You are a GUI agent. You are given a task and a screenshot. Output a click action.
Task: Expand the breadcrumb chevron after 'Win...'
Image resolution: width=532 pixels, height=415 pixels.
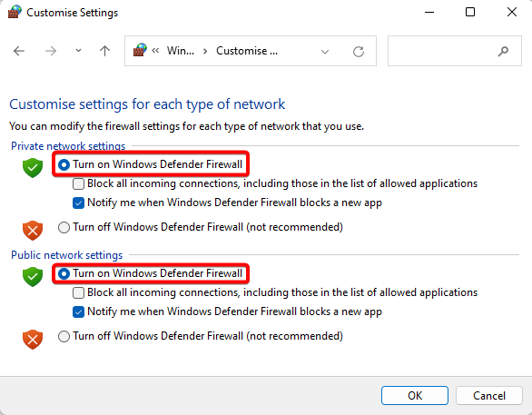click(205, 51)
